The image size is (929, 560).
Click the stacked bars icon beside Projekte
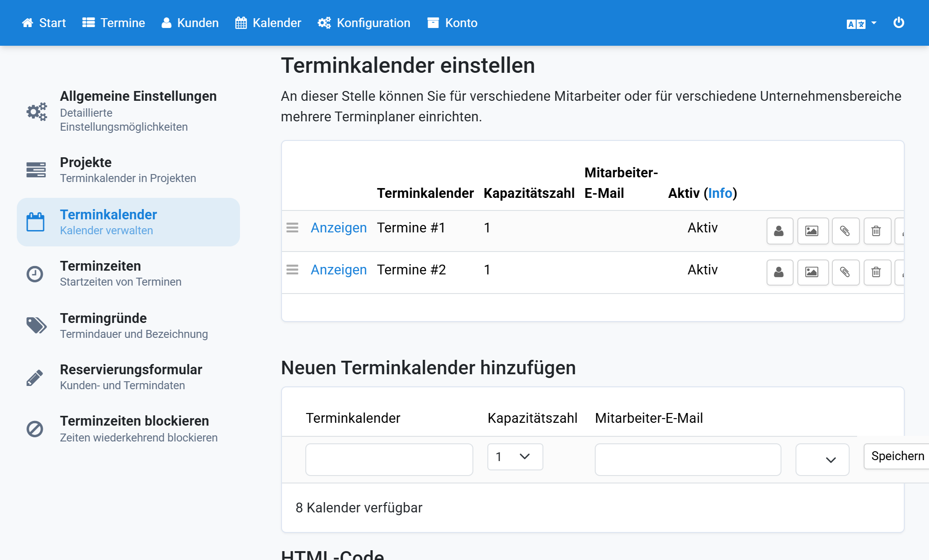[x=36, y=170]
